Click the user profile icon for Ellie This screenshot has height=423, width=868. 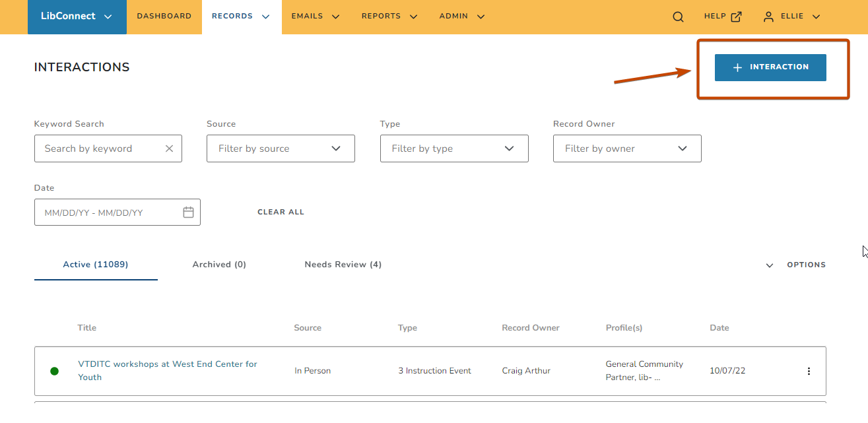coord(768,17)
